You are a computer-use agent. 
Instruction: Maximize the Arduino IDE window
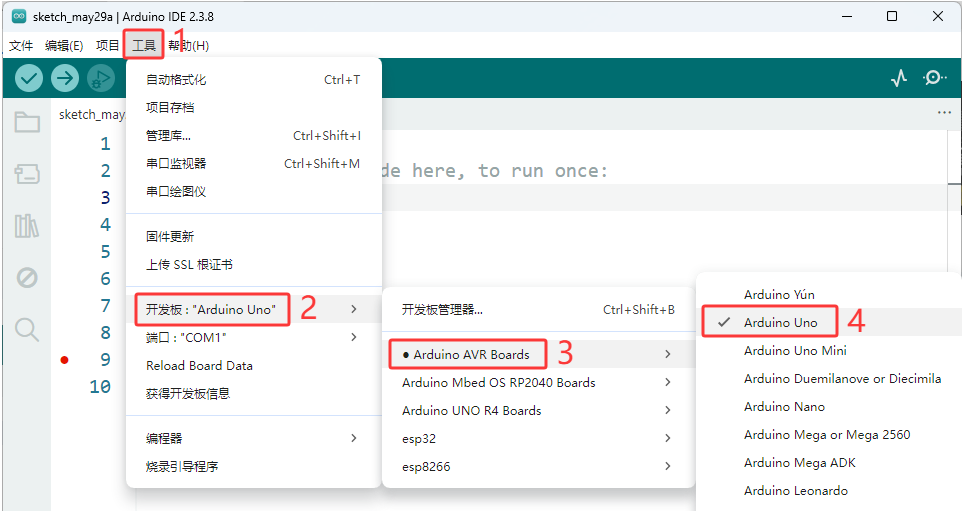point(892,17)
